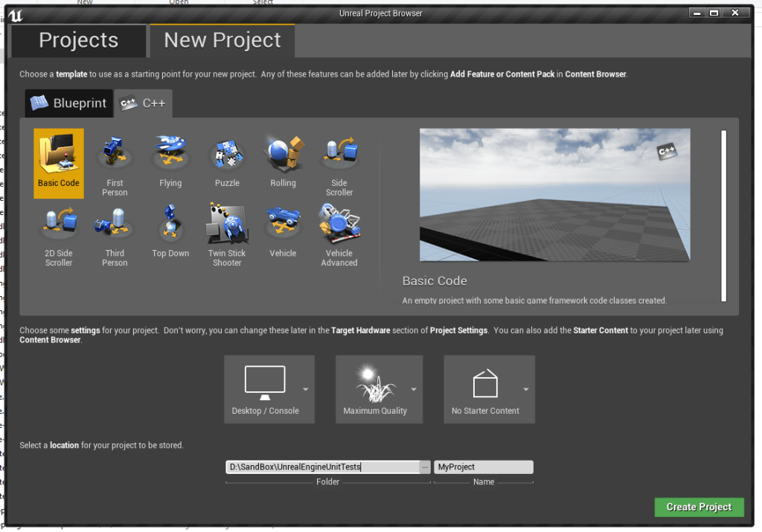Image resolution: width=762 pixels, height=532 pixels.
Task: Select the Vehicle Advanced template
Action: pyautogui.click(x=339, y=234)
